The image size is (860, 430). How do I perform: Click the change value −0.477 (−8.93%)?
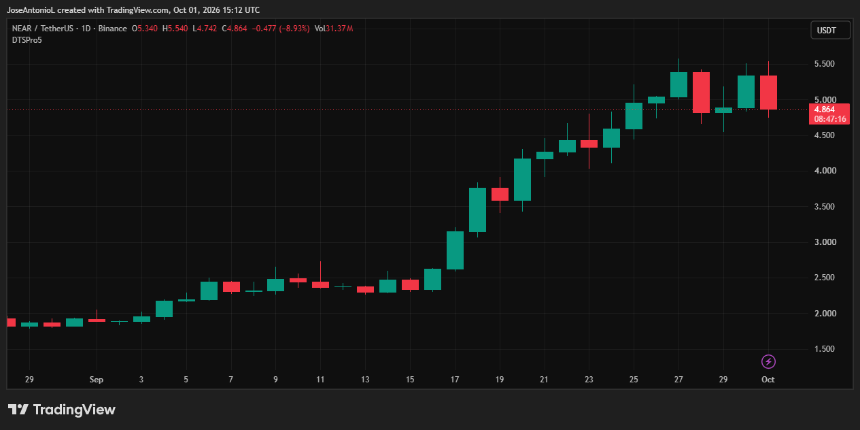click(281, 29)
